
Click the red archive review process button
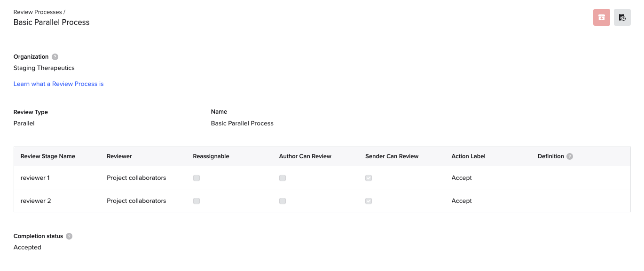(x=601, y=17)
